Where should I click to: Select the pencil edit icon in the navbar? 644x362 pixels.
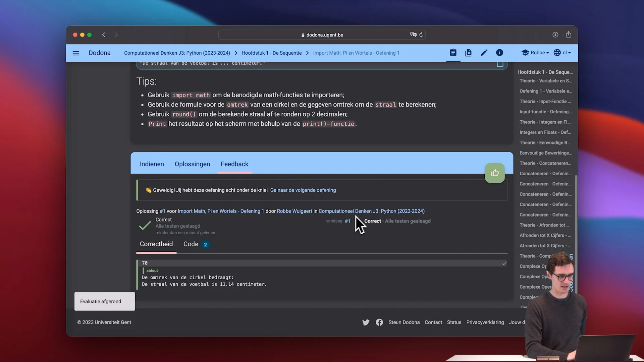[484, 53]
